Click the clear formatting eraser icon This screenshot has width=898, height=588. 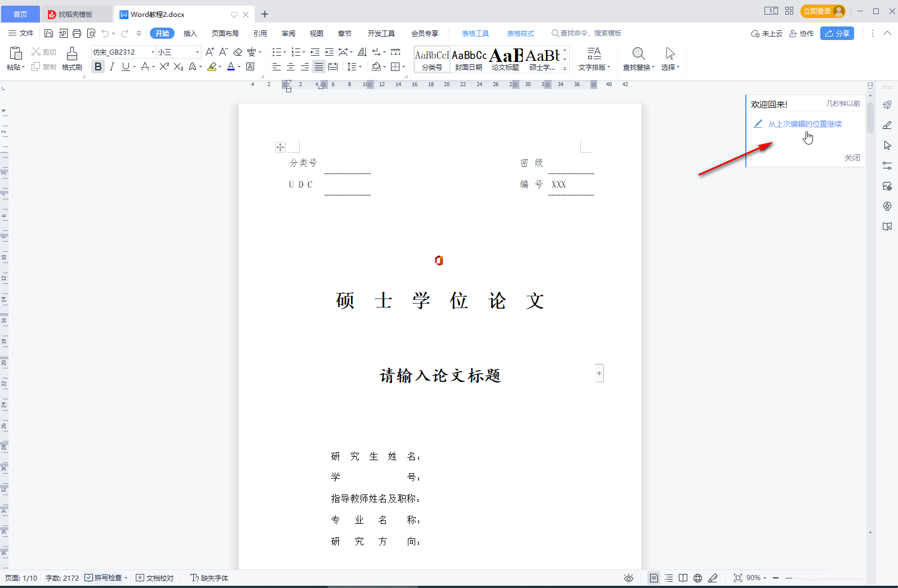tap(238, 52)
